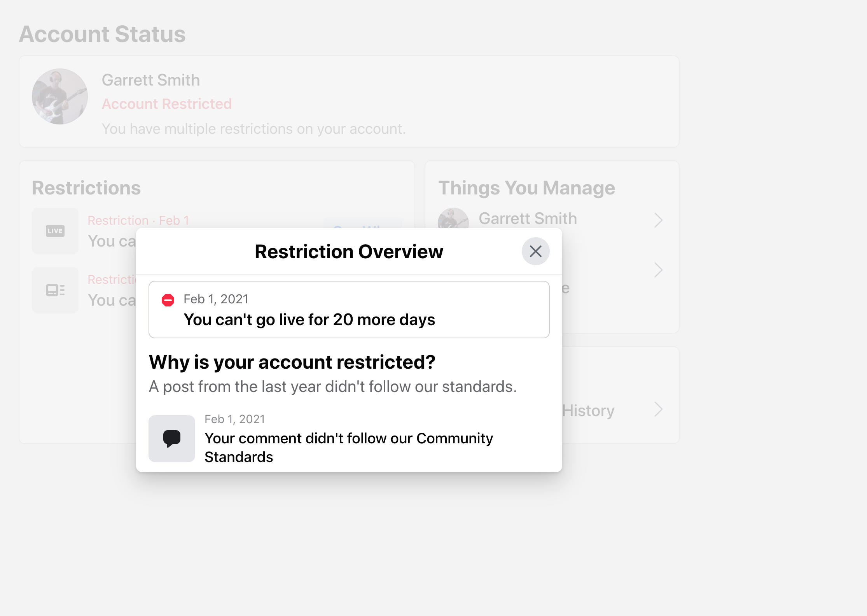Click the comment bubble icon in the modal
Viewport: 867px width, 616px height.
[172, 438]
